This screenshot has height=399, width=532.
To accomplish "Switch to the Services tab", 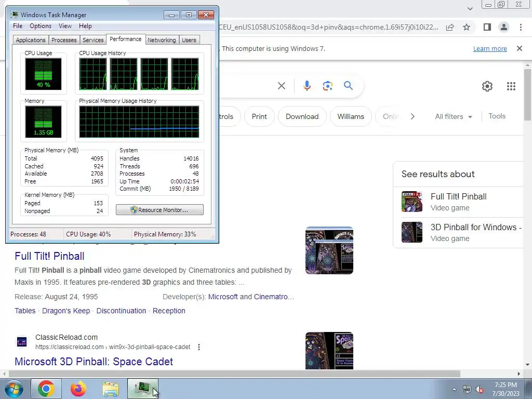I will (93, 40).
